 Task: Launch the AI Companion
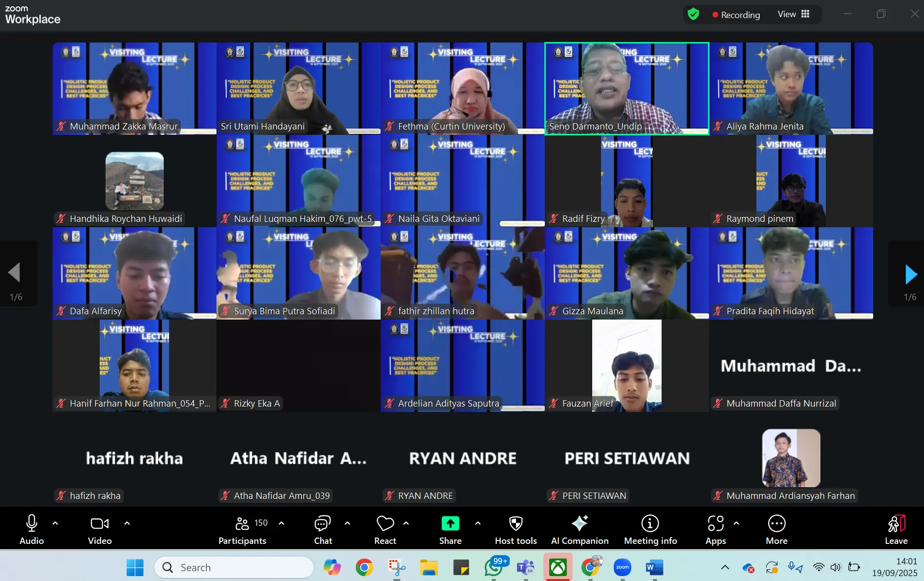click(x=580, y=529)
